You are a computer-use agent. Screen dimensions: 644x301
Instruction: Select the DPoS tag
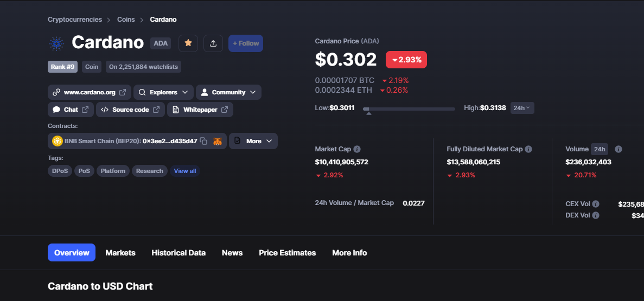coord(60,171)
